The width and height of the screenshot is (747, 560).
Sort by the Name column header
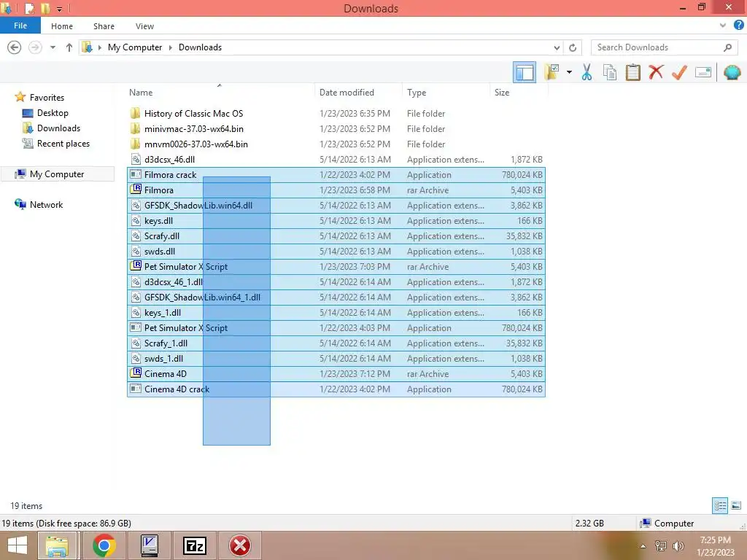(220, 93)
